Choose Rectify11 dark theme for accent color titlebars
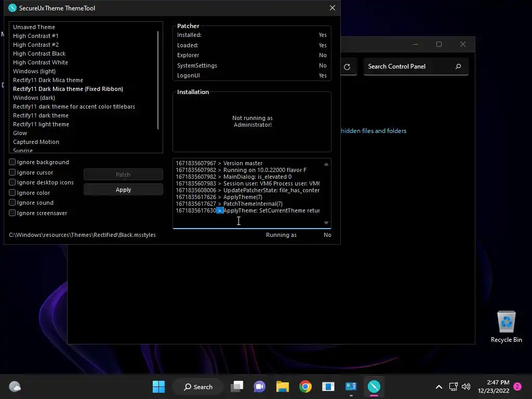The width and height of the screenshot is (532, 399). [74, 107]
